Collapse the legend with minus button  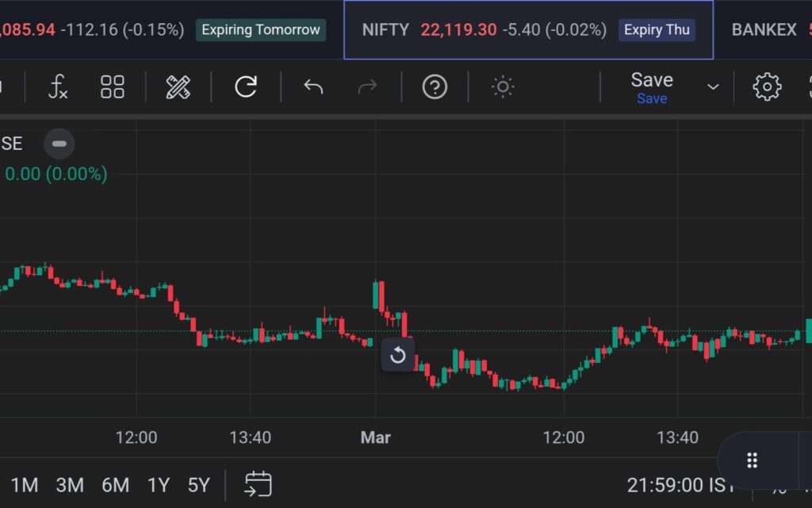tap(59, 144)
